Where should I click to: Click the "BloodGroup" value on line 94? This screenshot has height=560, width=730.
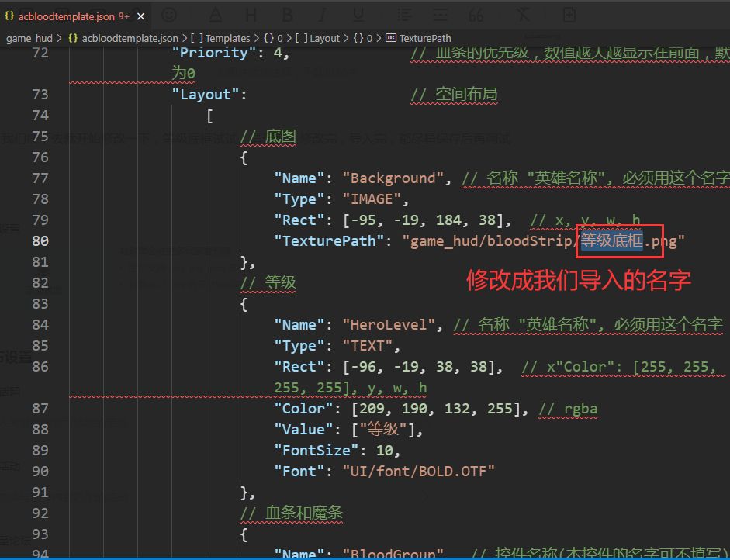coord(393,554)
